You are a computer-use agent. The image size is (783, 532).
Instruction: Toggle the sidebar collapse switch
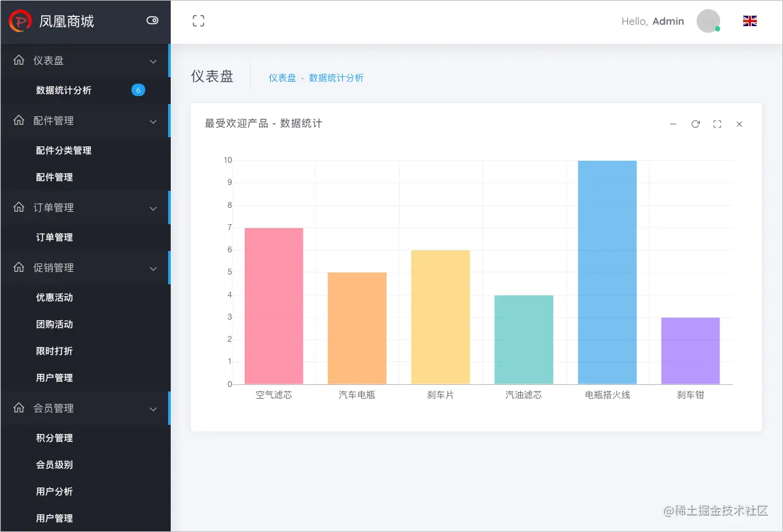tap(152, 20)
